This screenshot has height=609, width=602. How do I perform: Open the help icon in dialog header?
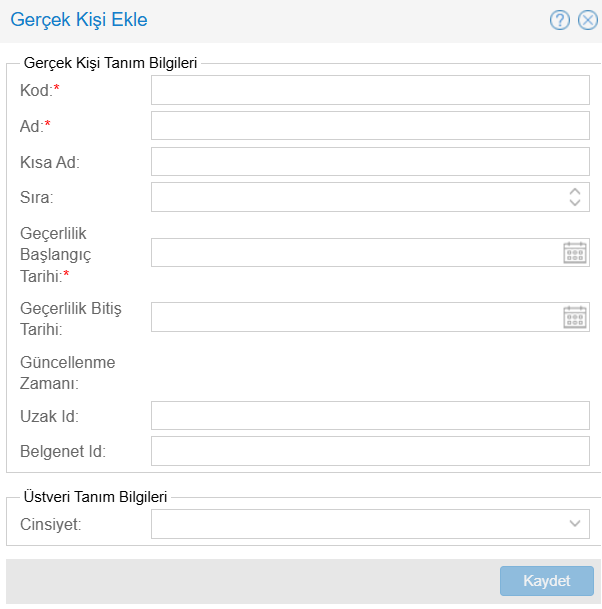(560, 20)
